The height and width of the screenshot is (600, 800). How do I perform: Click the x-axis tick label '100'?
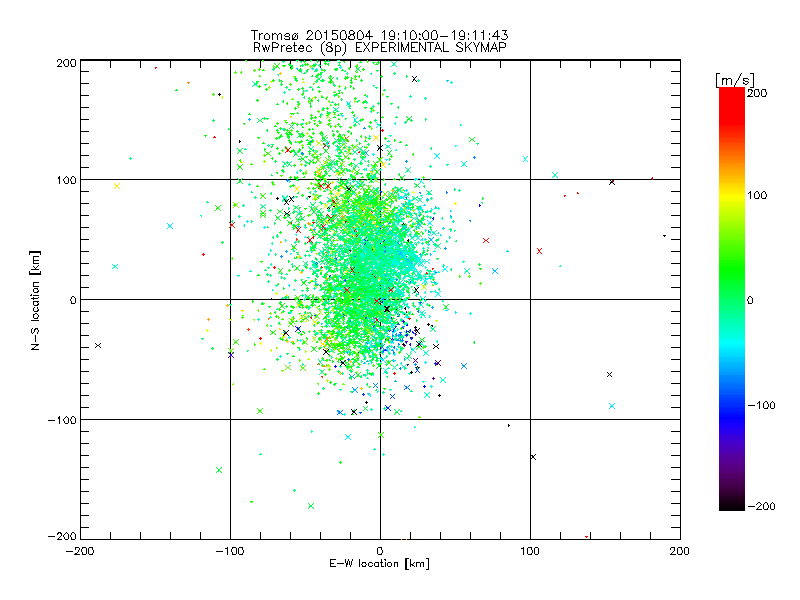[x=530, y=551]
